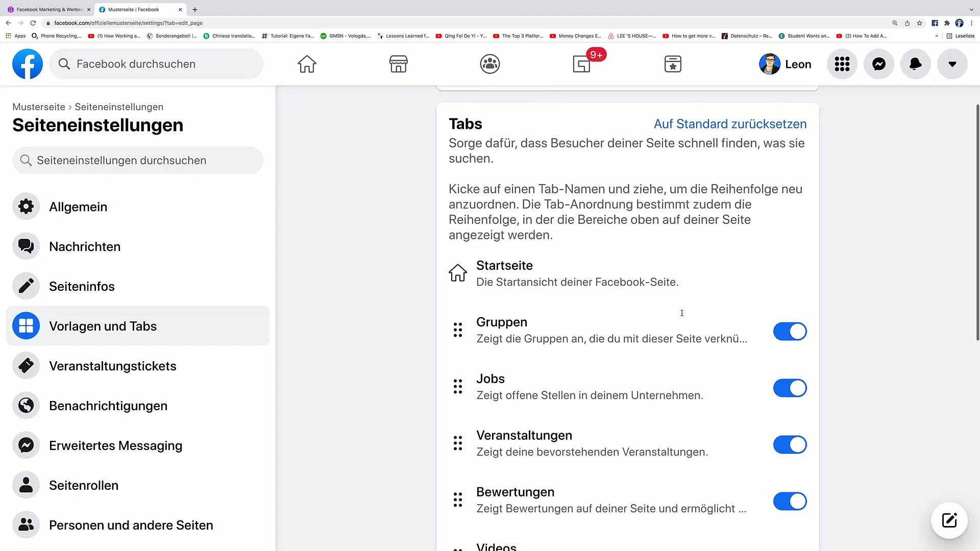Image resolution: width=980 pixels, height=551 pixels.
Task: Click the Startseite house icon
Action: coord(458,273)
